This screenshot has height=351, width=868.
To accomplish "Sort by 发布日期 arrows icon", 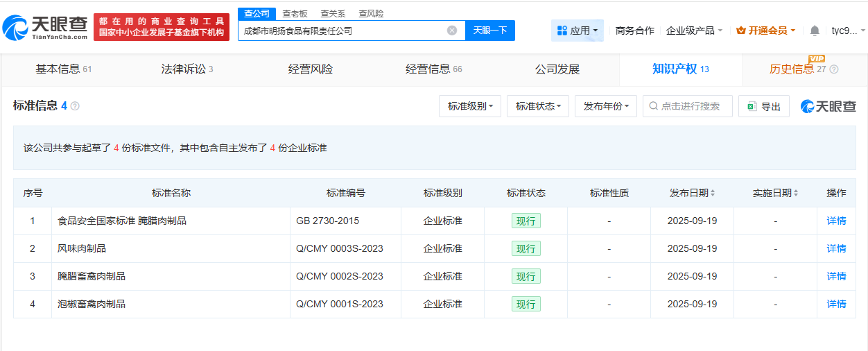I will coord(713,193).
